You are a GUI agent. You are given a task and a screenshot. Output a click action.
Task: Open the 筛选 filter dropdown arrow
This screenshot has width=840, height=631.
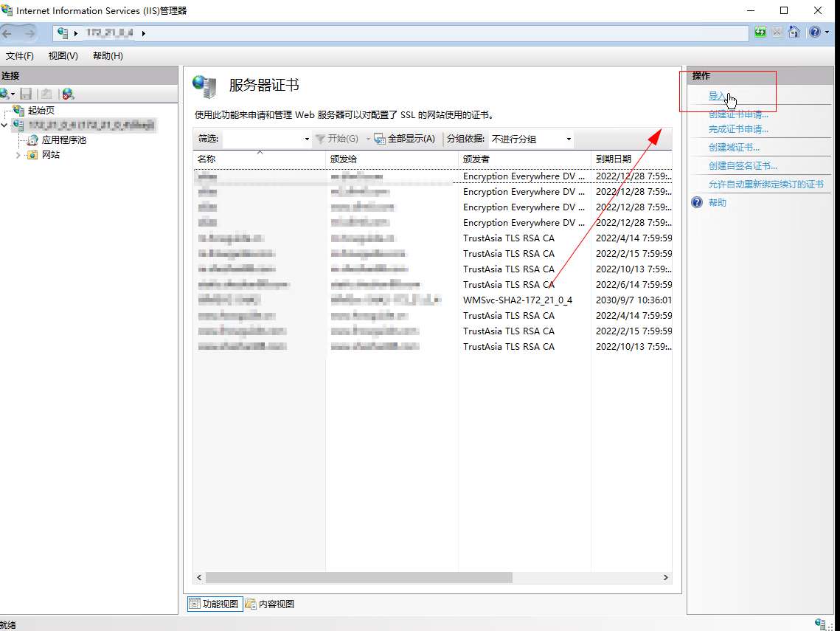(x=307, y=139)
